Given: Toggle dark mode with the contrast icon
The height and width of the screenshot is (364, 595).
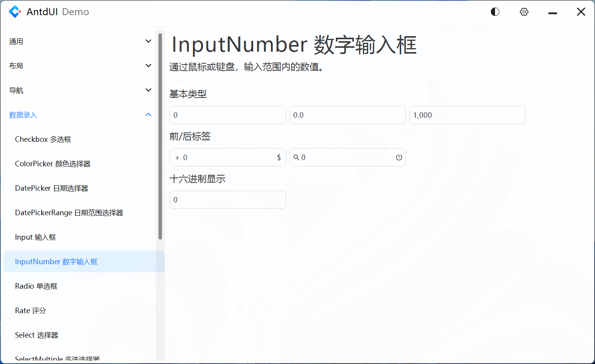Looking at the screenshot, I should [495, 12].
